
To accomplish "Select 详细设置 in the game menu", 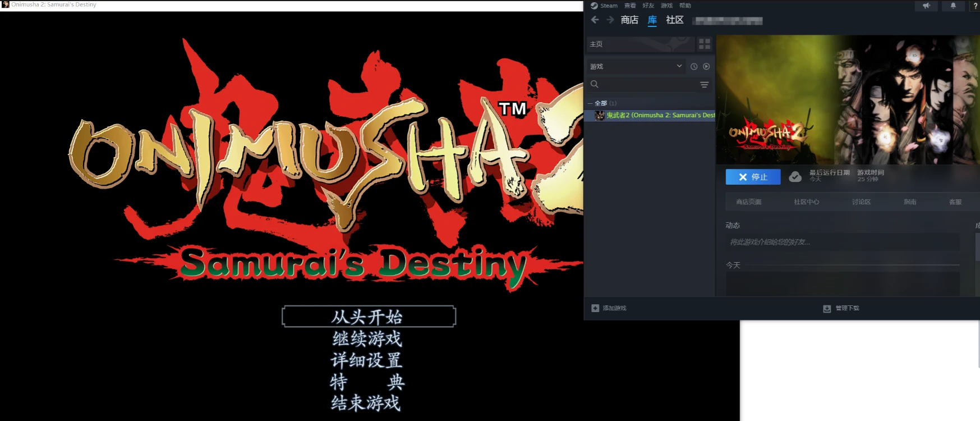I will (x=367, y=360).
